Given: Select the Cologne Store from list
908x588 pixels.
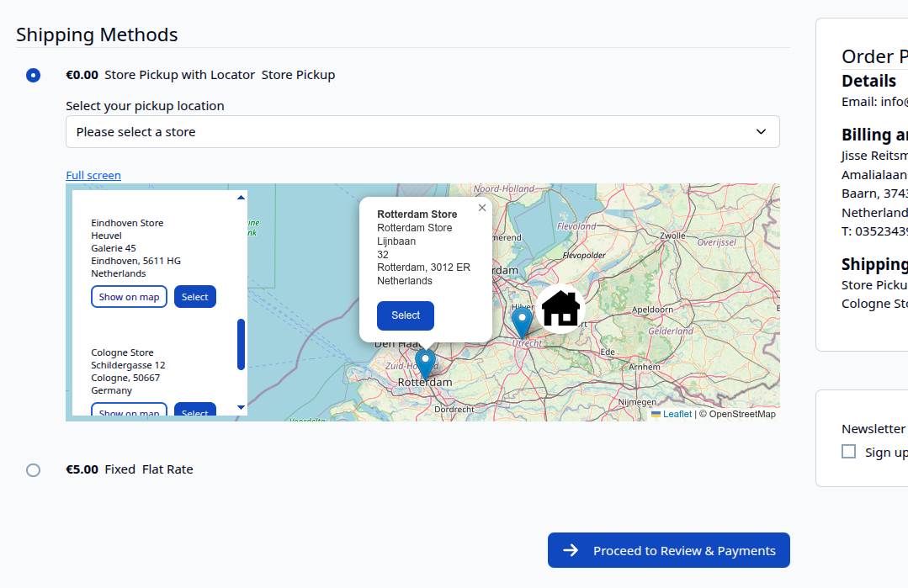Looking at the screenshot, I should coord(195,410).
